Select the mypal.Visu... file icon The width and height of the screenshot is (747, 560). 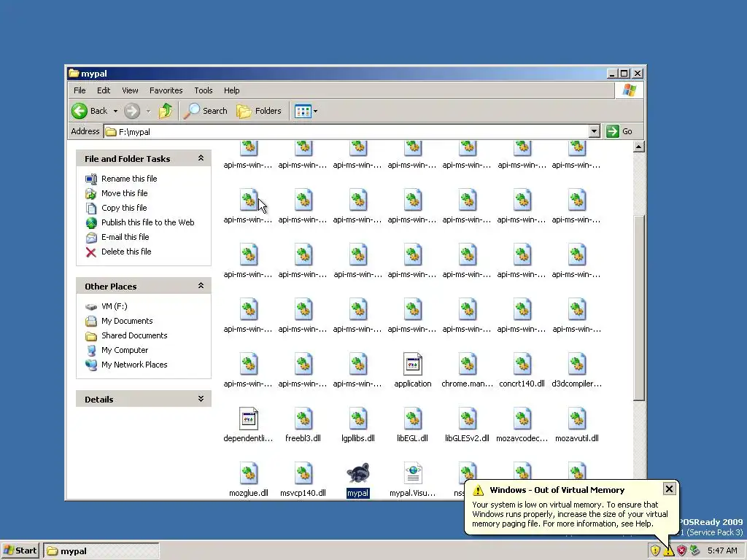413,474
